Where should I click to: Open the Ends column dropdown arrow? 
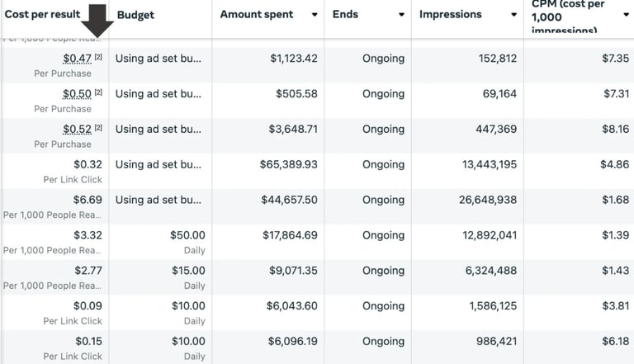[x=401, y=15]
